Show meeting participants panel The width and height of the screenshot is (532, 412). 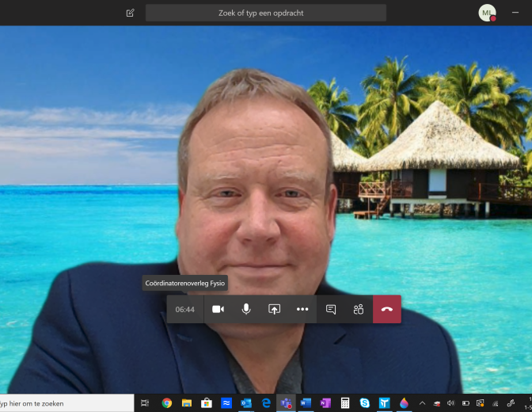tap(359, 309)
